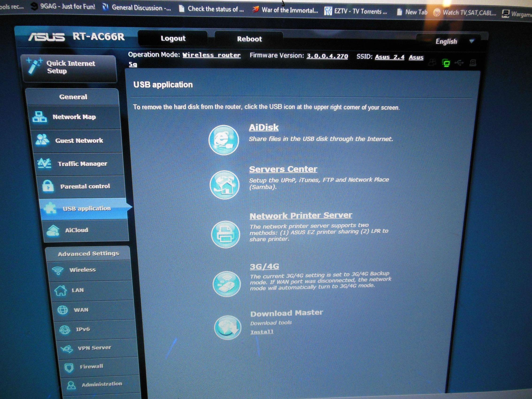The image size is (532, 399).
Task: Click the ASUS logo
Action: coord(46,37)
